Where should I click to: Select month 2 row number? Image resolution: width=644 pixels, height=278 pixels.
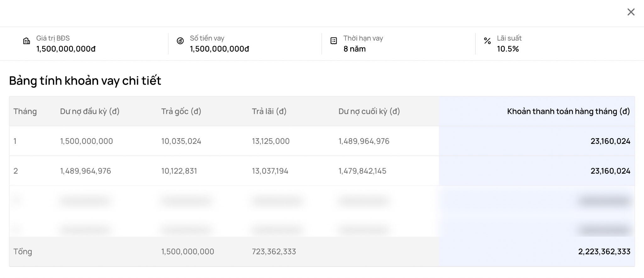click(x=16, y=171)
